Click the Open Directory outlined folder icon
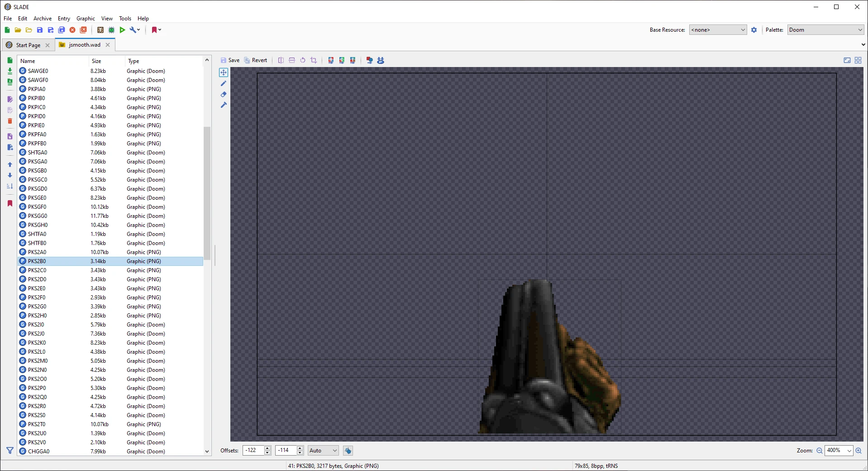The width and height of the screenshot is (868, 471). (x=29, y=30)
